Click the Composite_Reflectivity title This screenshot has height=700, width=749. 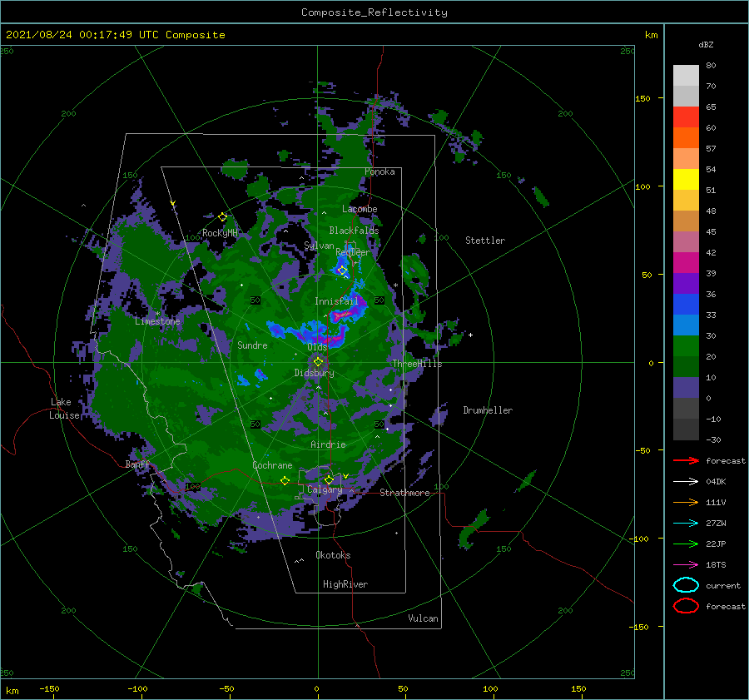pos(374,12)
